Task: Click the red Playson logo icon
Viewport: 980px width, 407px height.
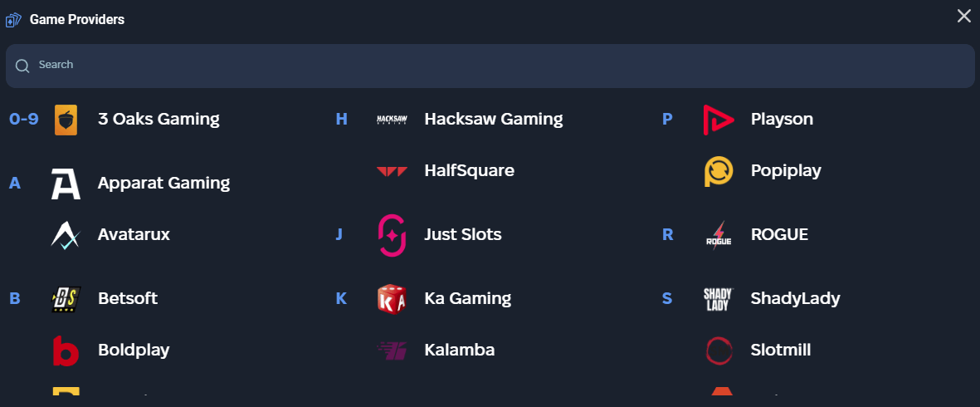Action: [x=718, y=120]
